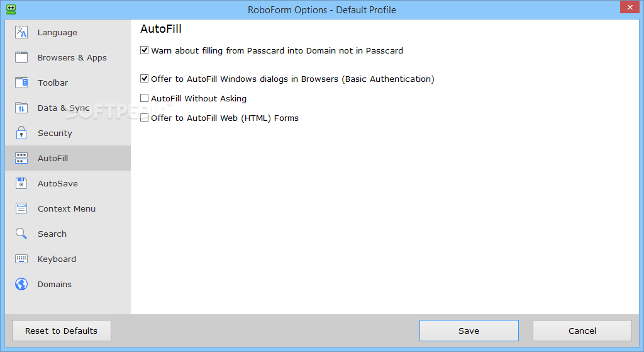644x352 pixels.
Task: Save the RoboForm options
Action: click(x=469, y=331)
